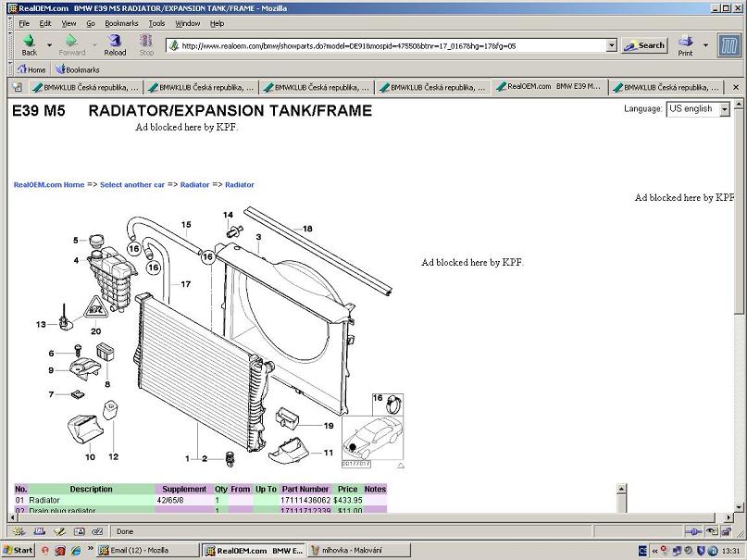Open the Help menu
Screen dimensions: 747x560
[217, 23]
